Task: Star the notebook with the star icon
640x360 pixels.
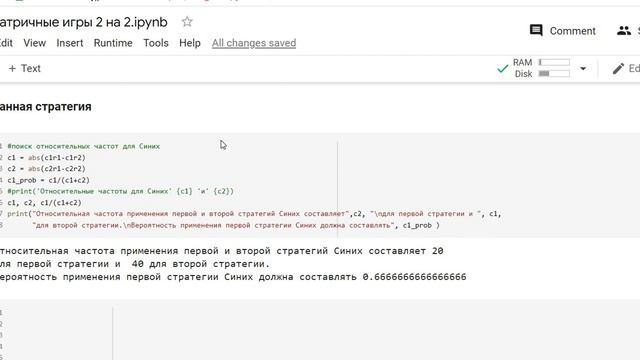Action: (187, 22)
